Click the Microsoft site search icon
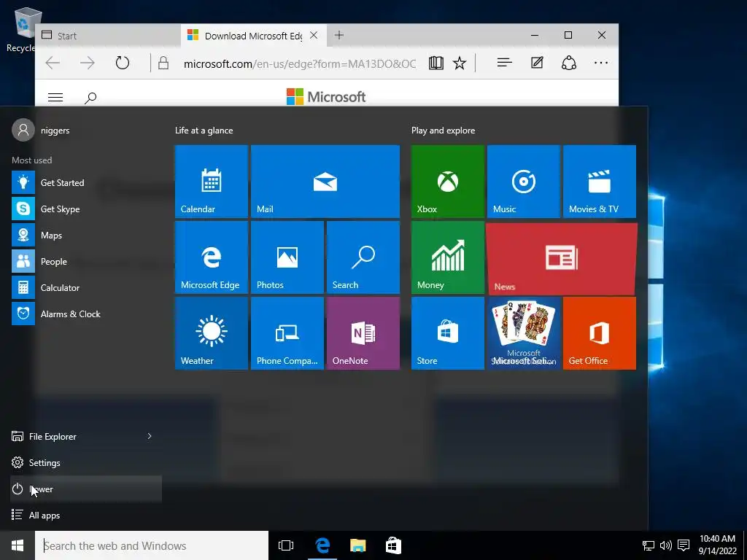The image size is (747, 560). click(90, 98)
